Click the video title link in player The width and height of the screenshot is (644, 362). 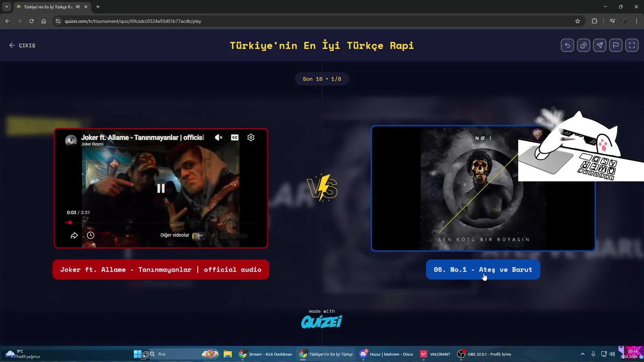point(142,137)
